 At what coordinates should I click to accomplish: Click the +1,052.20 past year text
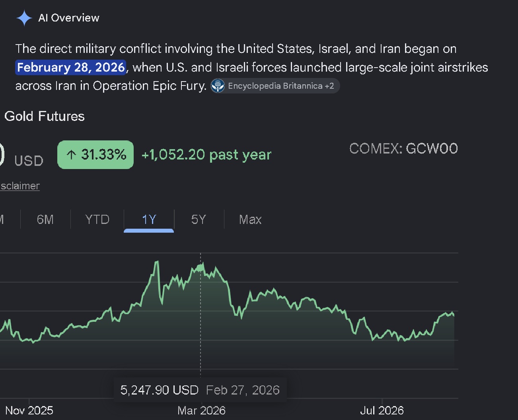[x=206, y=155]
